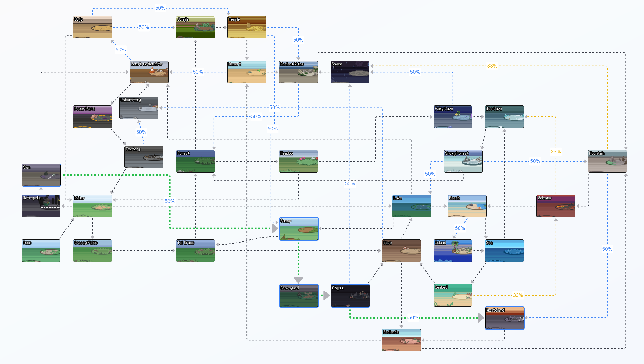Click the Abyss biome node
The height and width of the screenshot is (364, 644).
[x=350, y=295]
